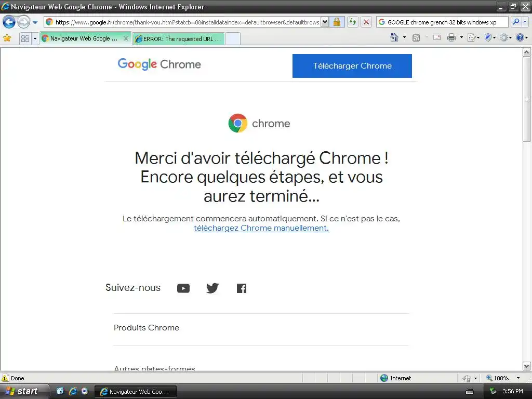Open the Home dropdown arrow
Image resolution: width=532 pixels, height=399 pixels.
[404, 37]
